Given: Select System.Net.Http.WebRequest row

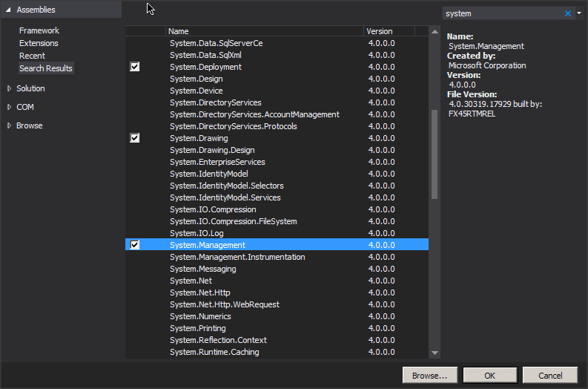Looking at the screenshot, I should click(277, 304).
